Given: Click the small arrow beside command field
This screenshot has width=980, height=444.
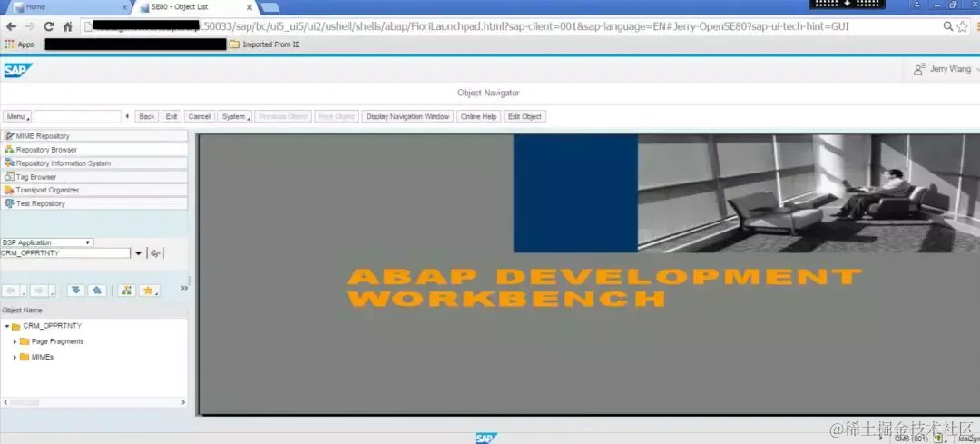Looking at the screenshot, I should (x=128, y=116).
